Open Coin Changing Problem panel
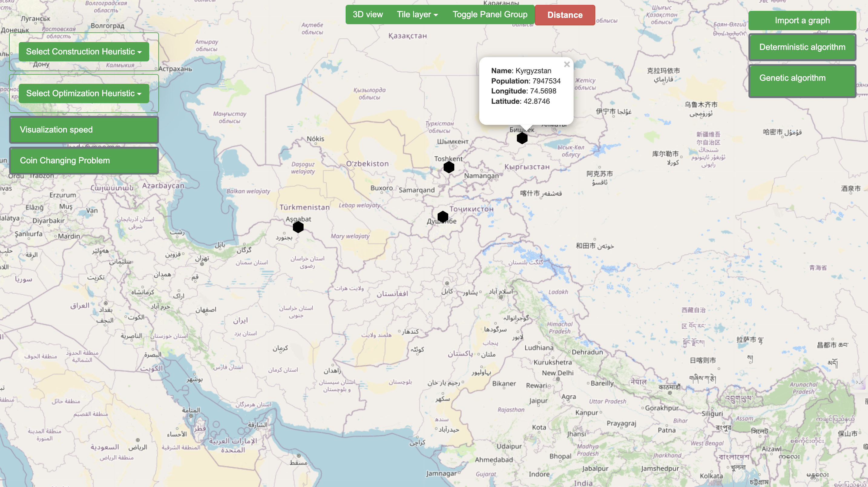 point(84,160)
